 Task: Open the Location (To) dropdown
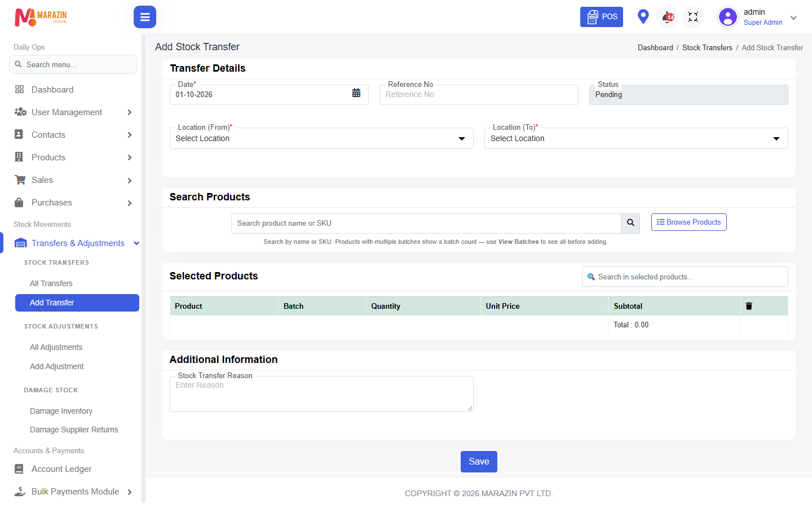point(636,138)
